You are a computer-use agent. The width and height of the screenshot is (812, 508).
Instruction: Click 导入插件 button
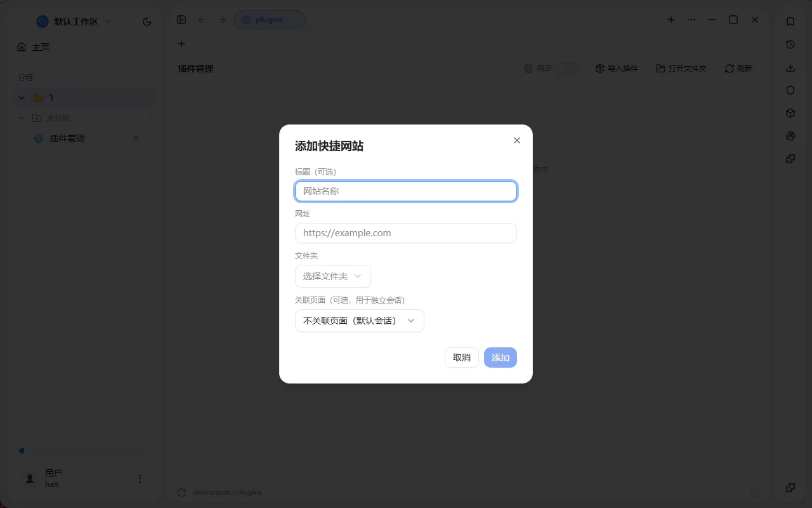coord(617,69)
